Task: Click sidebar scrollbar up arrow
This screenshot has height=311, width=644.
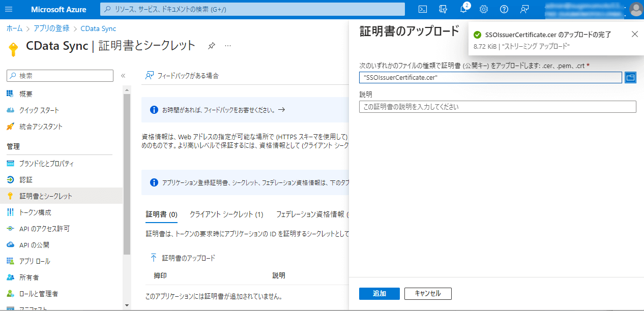Action: pyautogui.click(x=127, y=89)
